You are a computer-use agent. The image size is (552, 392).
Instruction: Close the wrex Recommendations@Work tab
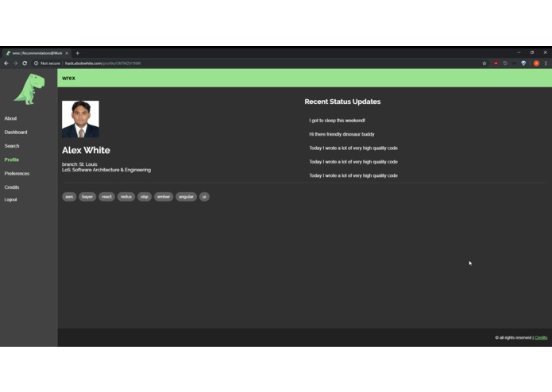67,53
